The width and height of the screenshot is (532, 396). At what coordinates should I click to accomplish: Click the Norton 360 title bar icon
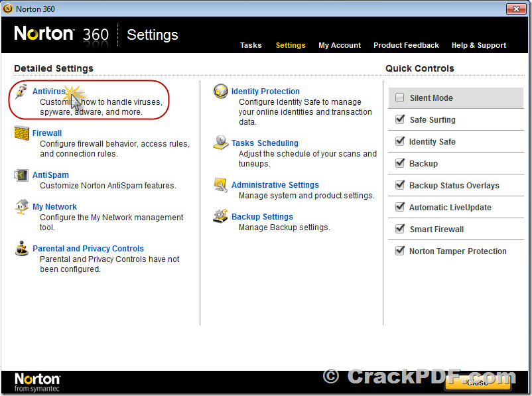pos(7,9)
